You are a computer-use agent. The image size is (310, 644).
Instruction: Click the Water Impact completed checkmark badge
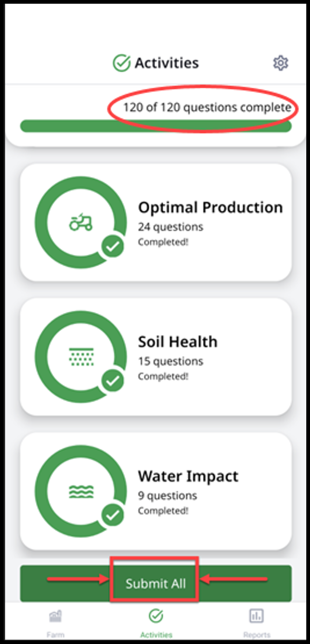click(113, 515)
